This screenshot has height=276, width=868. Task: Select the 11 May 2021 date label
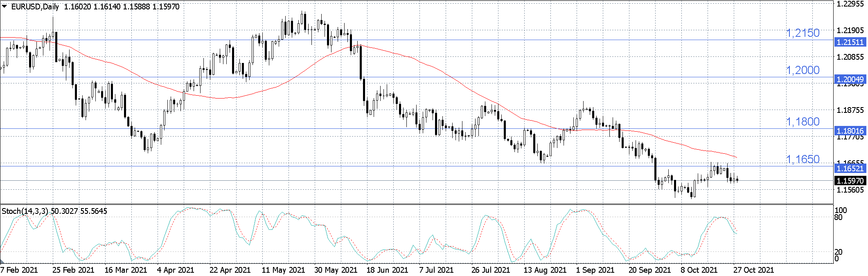pos(283,270)
